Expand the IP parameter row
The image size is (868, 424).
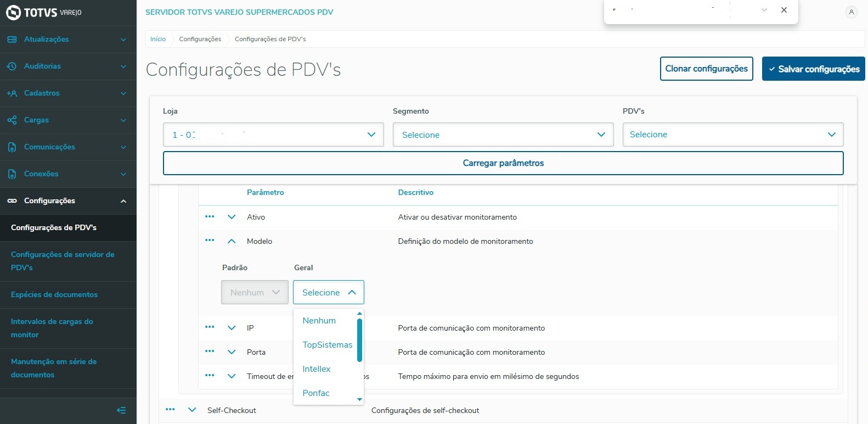pyautogui.click(x=232, y=328)
